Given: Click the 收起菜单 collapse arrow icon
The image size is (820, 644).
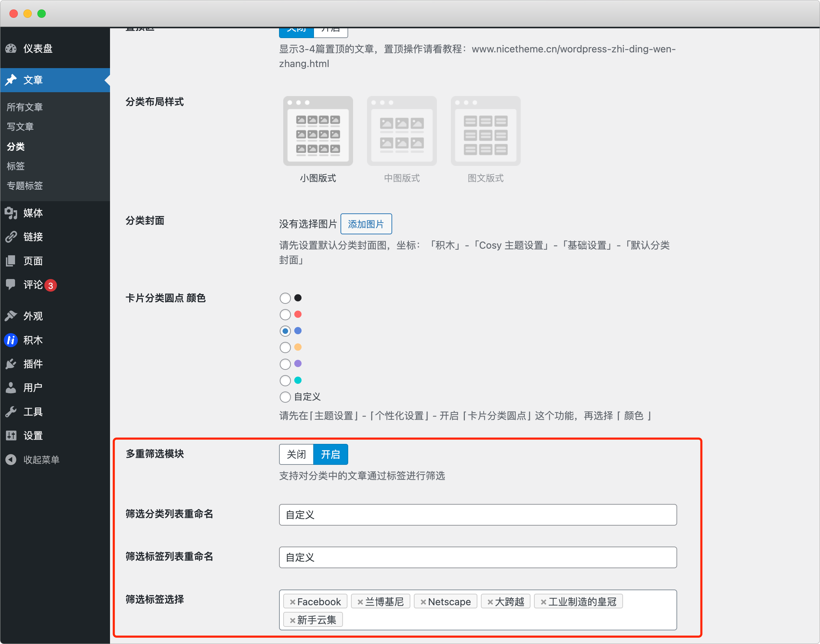Looking at the screenshot, I should click(11, 460).
